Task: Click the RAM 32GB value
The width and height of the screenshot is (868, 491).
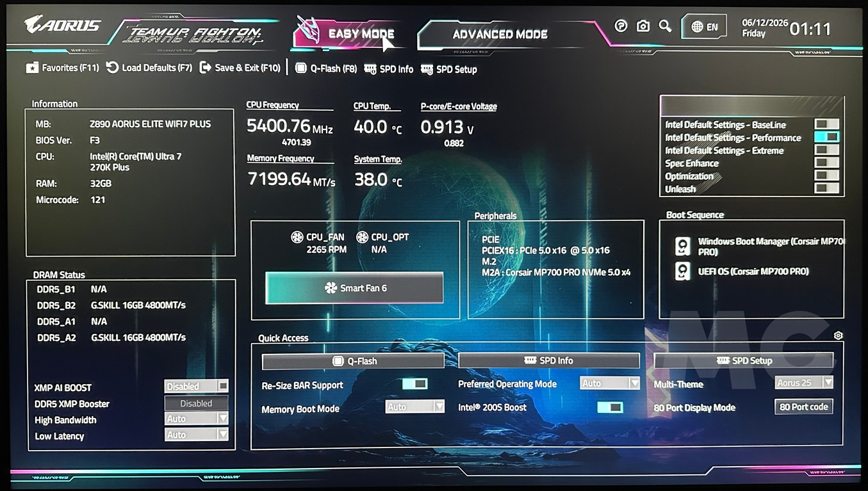Action: [101, 183]
